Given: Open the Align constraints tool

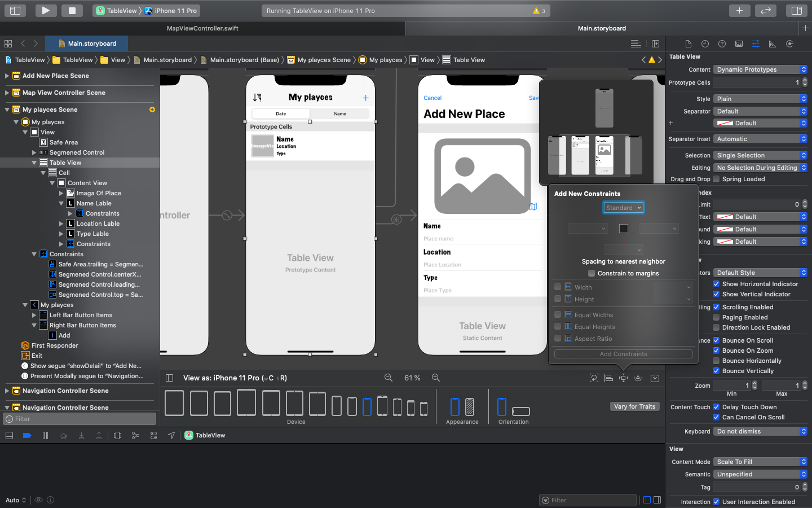Looking at the screenshot, I should click(x=608, y=378).
